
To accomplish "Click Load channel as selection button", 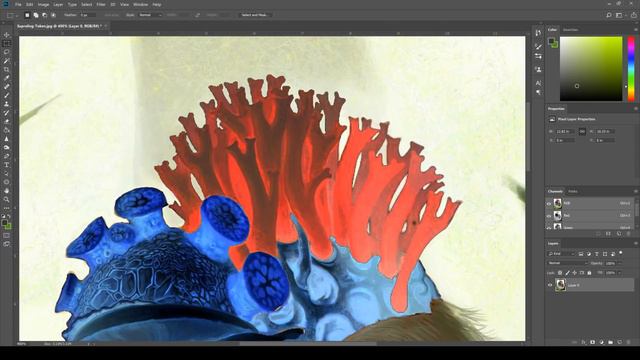I will 599,234.
